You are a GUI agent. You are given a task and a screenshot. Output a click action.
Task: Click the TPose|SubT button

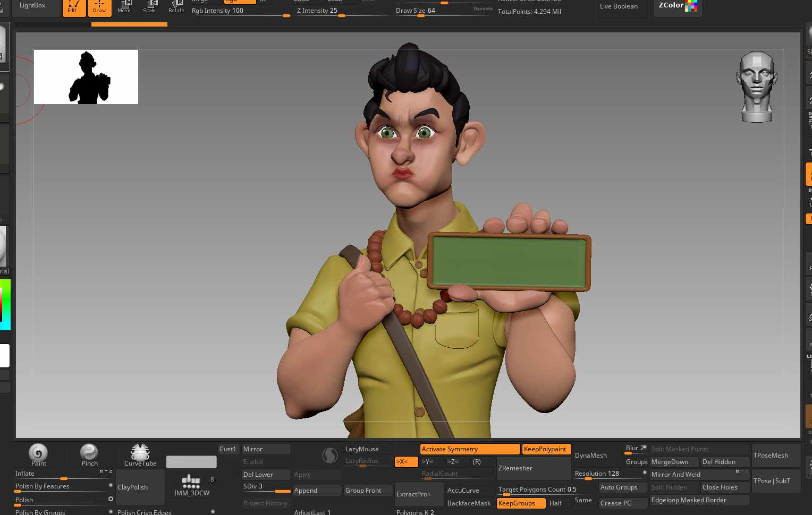pos(776,481)
